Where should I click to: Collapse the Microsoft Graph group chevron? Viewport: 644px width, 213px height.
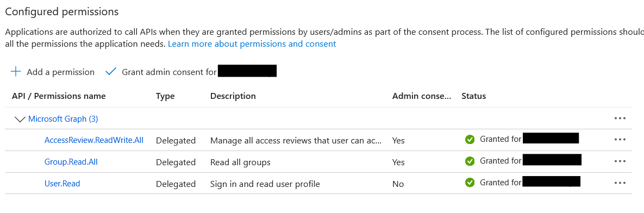coord(20,120)
